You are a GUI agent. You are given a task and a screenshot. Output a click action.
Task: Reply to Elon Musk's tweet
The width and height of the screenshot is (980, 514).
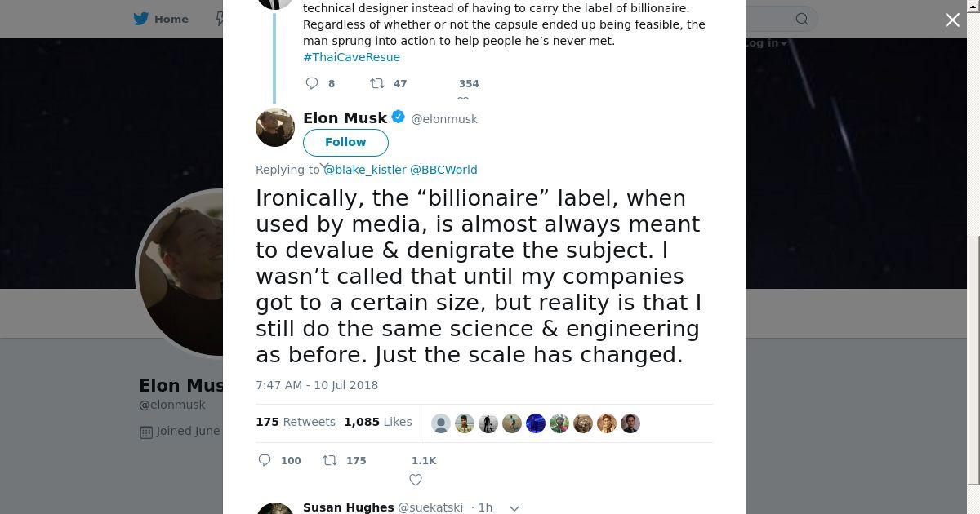pyautogui.click(x=265, y=460)
